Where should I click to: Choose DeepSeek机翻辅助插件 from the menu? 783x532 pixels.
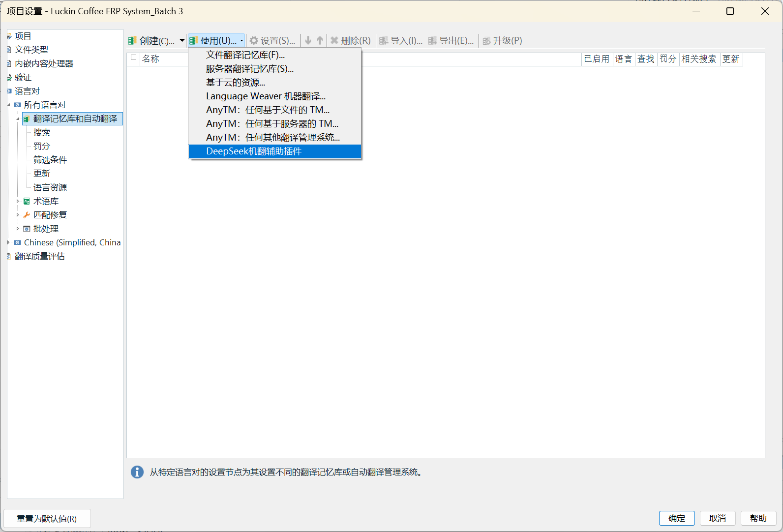pos(254,151)
